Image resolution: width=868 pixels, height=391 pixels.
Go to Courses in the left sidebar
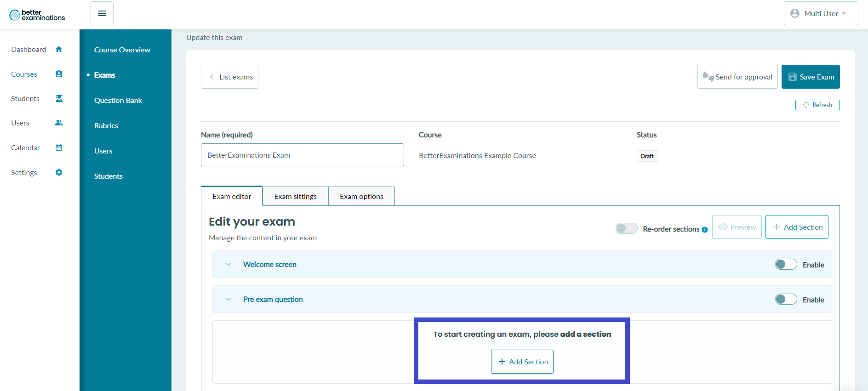click(x=24, y=74)
